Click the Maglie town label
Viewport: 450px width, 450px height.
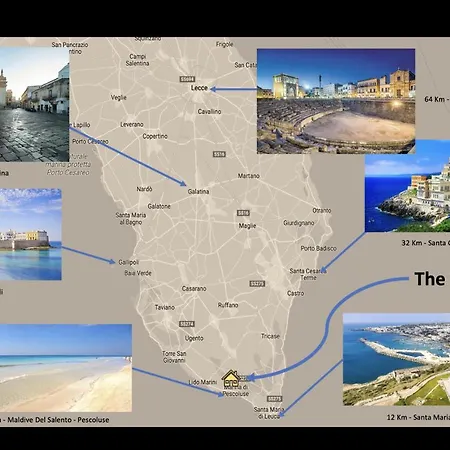point(247,226)
